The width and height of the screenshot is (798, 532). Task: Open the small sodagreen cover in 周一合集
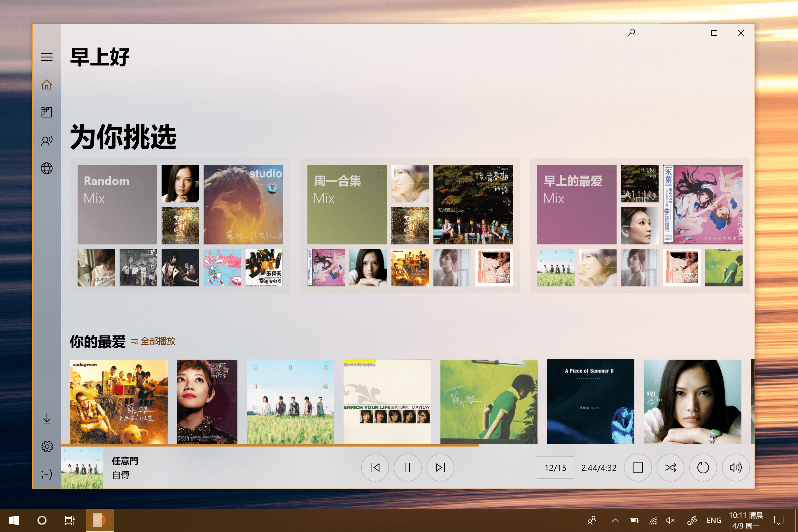410,268
